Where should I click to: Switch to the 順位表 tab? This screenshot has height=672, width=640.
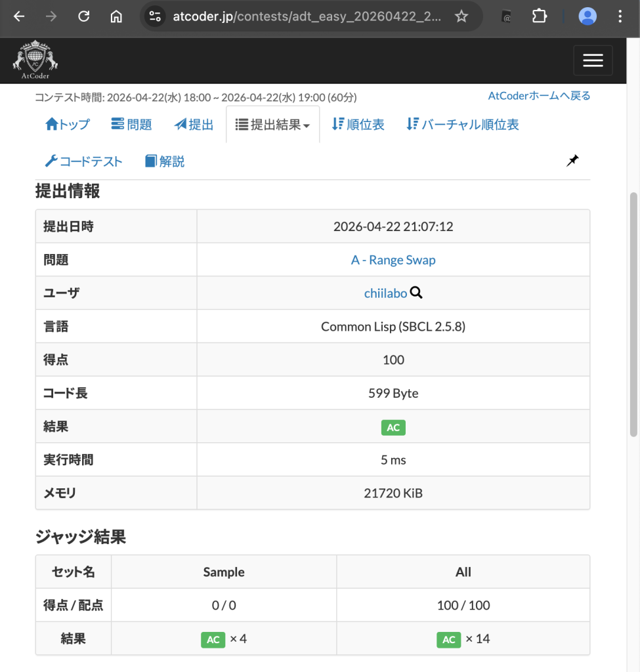click(358, 125)
